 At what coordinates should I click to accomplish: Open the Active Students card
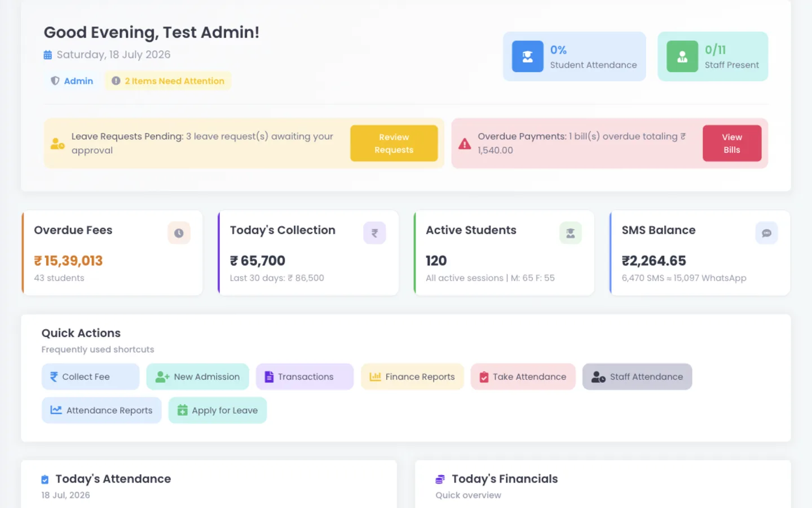coord(504,253)
